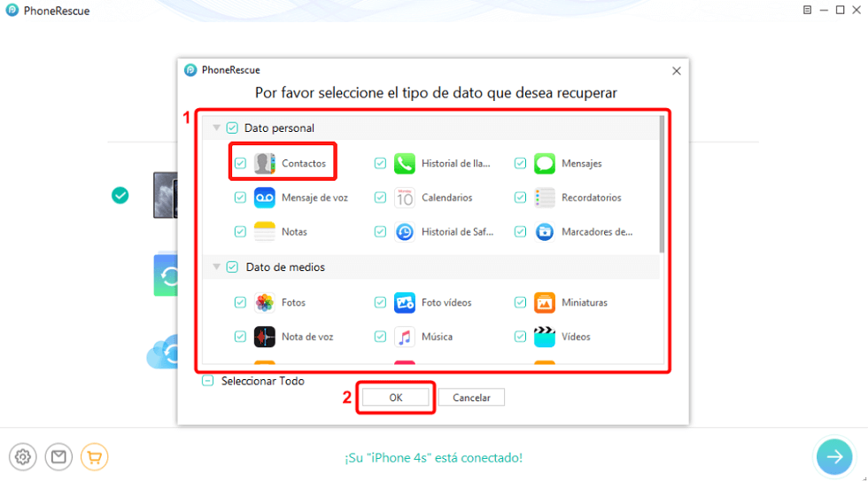Uncheck the Historial de llamadas checkbox
Viewport: 868px width, 481px height.
[380, 163]
